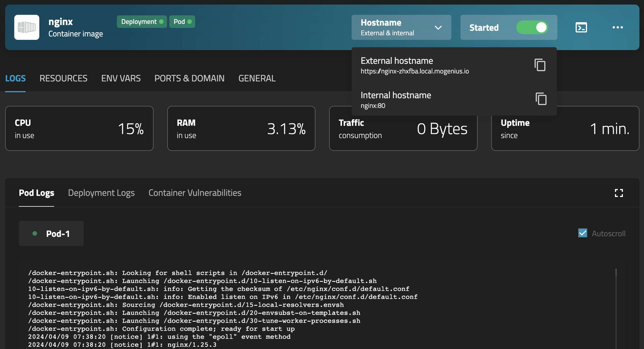Toggle the Started service switch off
The height and width of the screenshot is (349, 644).
tap(532, 28)
